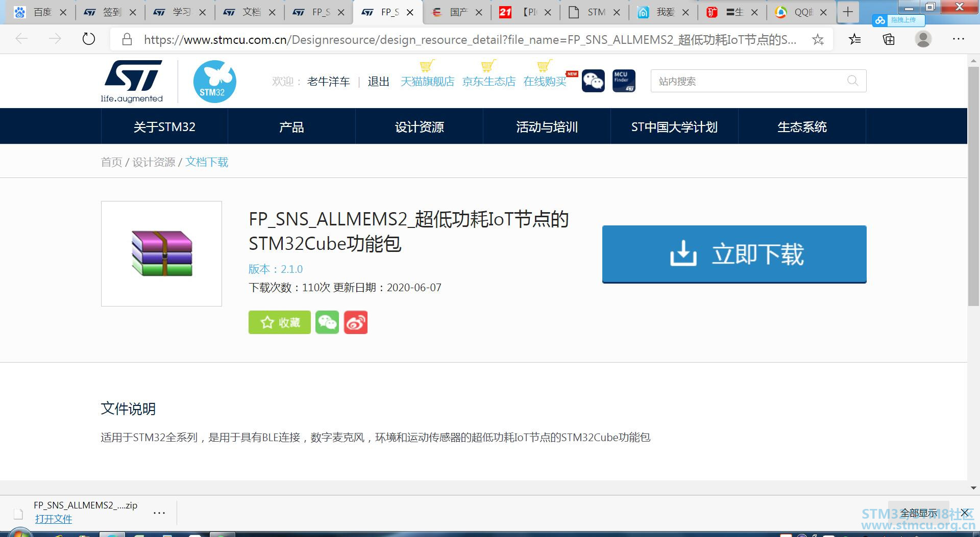980x537 pixels.
Task: Click the WeChat icon in header
Action: [x=593, y=81]
